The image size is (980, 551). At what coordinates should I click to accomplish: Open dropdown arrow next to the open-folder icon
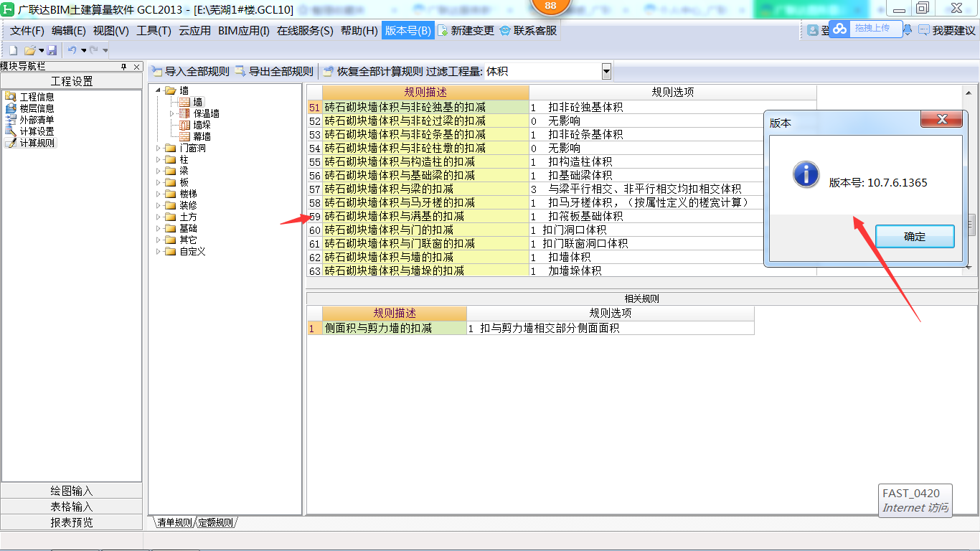[x=42, y=50]
